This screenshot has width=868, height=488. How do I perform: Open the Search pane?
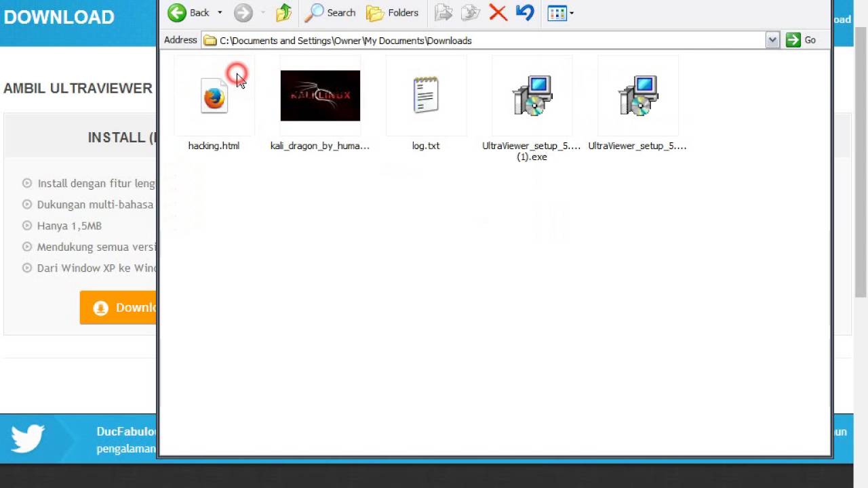331,12
